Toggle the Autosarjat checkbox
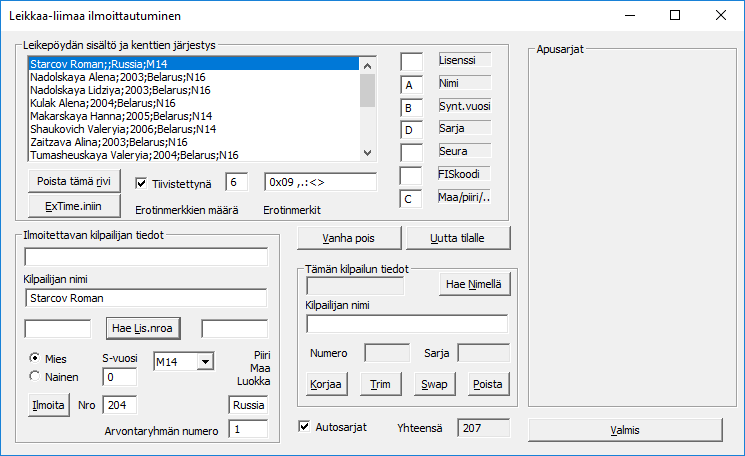The height and width of the screenshot is (456, 745). pyautogui.click(x=305, y=427)
